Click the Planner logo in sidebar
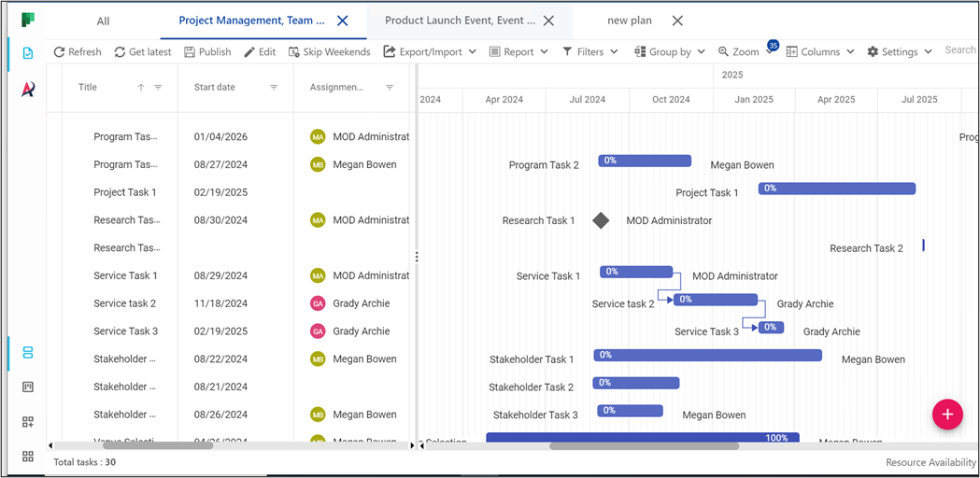Viewport: 980px width, 478px height. pos(28,20)
